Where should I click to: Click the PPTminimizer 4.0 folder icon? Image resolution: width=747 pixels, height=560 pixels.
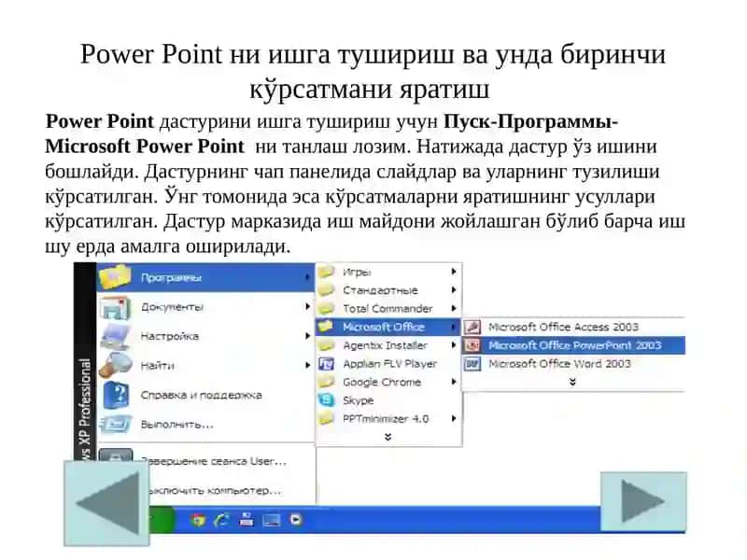pyautogui.click(x=326, y=418)
